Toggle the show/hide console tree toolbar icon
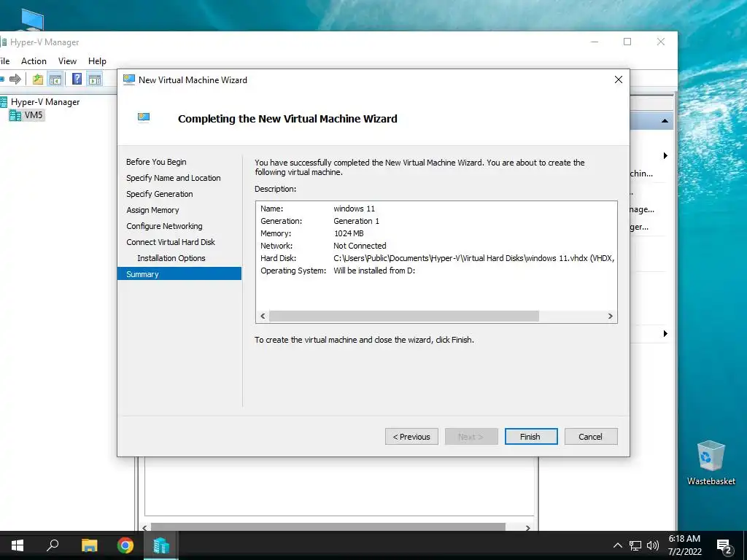 [55, 79]
